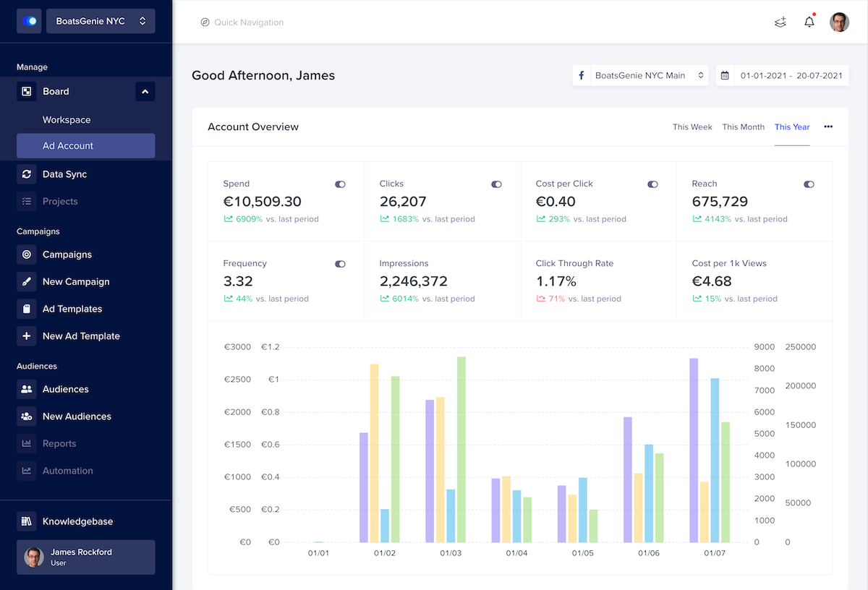Image resolution: width=868 pixels, height=590 pixels.
Task: Click the New Campaign brush icon
Action: (27, 282)
